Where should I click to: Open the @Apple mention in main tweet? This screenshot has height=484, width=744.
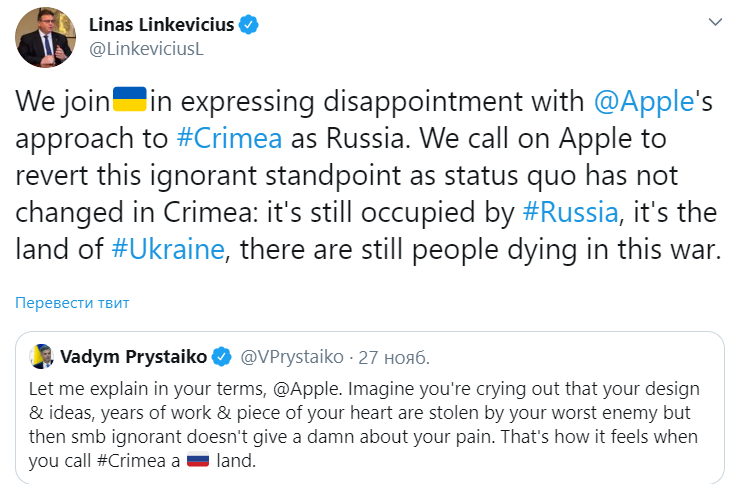tap(644, 100)
